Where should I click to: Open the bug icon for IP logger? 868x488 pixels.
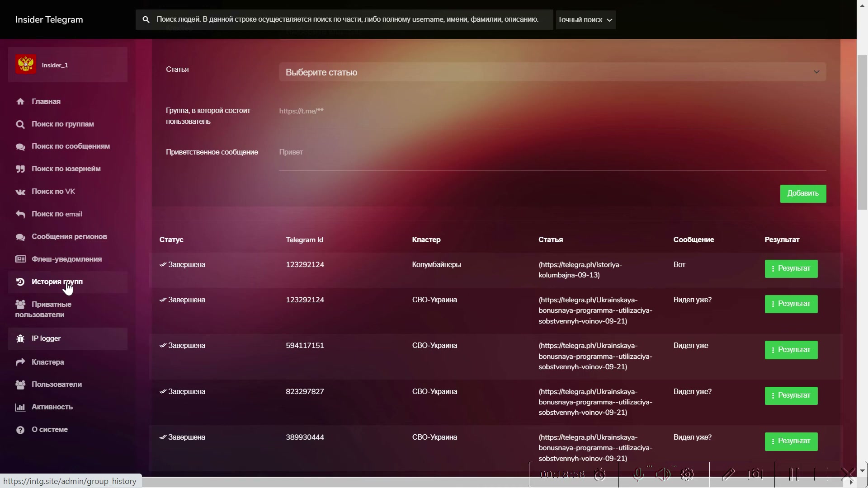coord(20,338)
